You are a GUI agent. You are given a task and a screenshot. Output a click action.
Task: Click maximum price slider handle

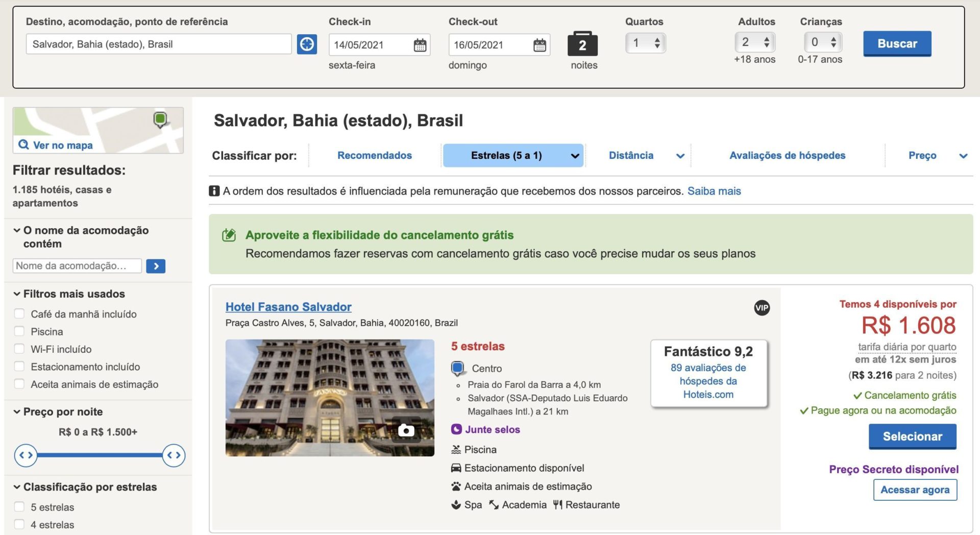pos(174,455)
